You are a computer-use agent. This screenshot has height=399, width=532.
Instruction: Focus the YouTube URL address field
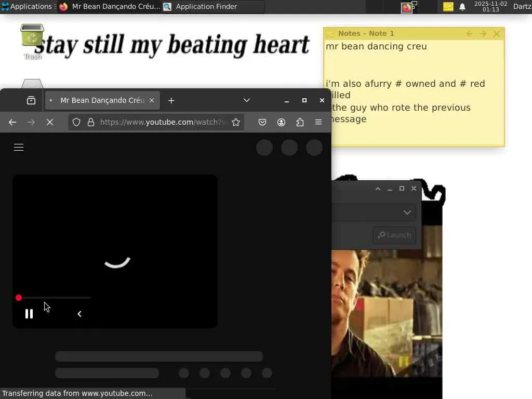click(162, 122)
